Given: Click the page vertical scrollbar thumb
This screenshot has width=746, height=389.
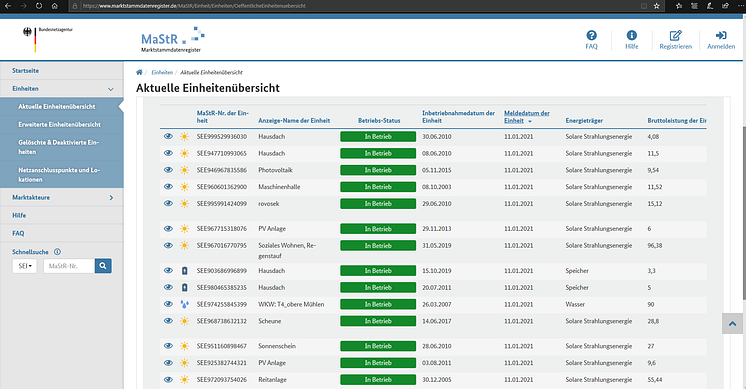Looking at the screenshot, I should [744, 214].
